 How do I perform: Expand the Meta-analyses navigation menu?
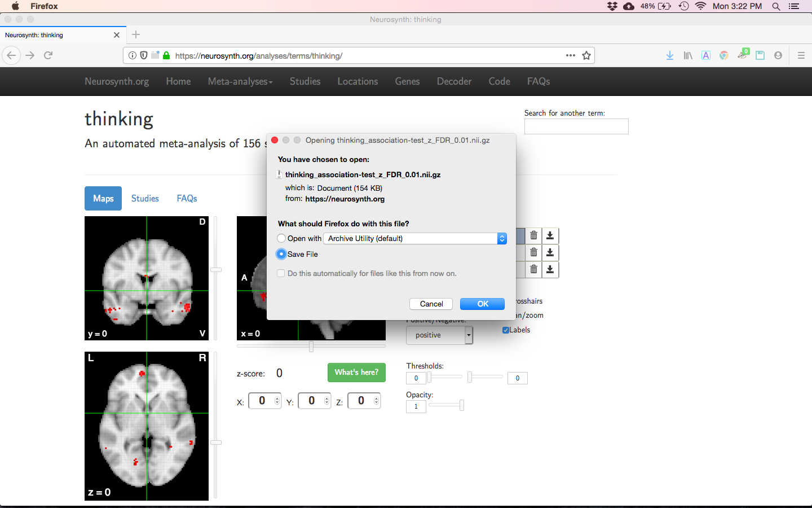pos(240,81)
